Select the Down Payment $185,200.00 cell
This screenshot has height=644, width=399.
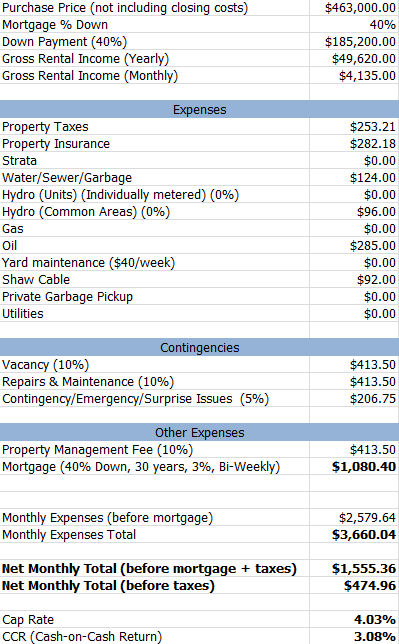pyautogui.click(x=354, y=41)
